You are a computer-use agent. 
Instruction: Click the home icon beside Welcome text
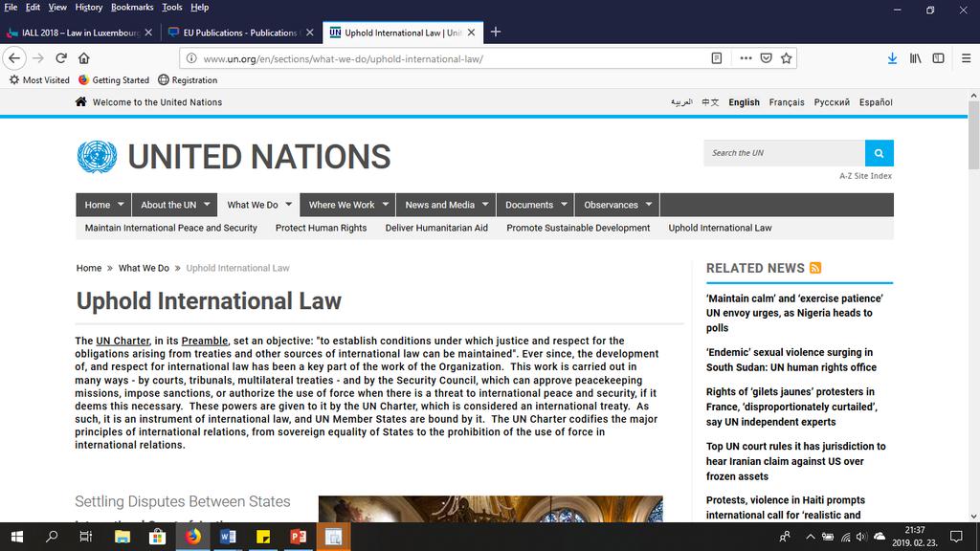(80, 101)
